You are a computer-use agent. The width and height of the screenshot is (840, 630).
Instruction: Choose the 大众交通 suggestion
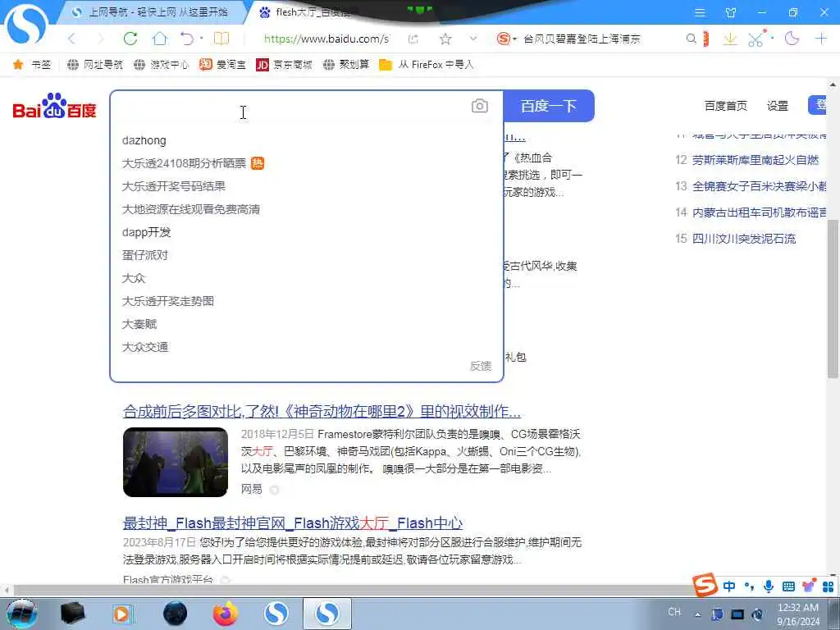tap(144, 347)
